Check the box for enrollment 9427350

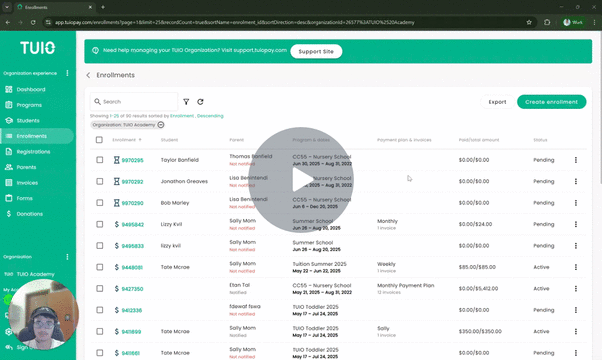99,289
